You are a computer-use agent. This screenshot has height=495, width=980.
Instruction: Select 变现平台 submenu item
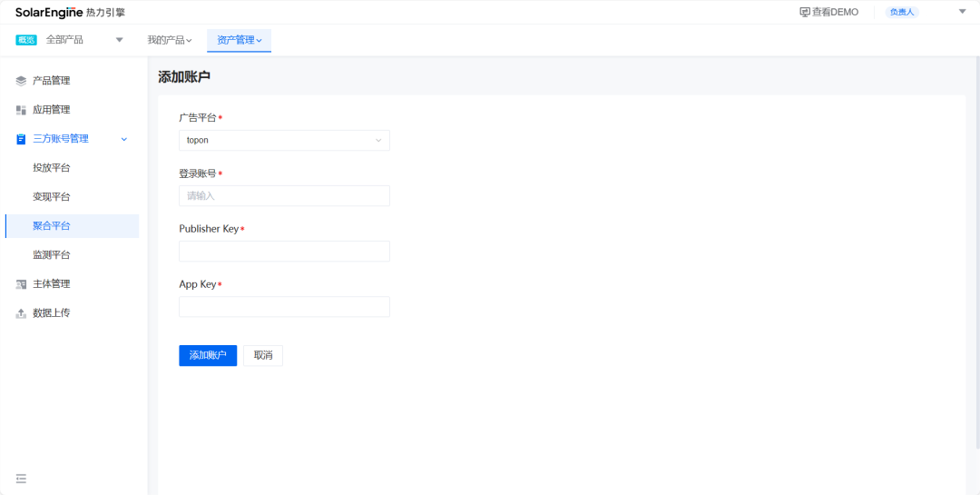(51, 196)
